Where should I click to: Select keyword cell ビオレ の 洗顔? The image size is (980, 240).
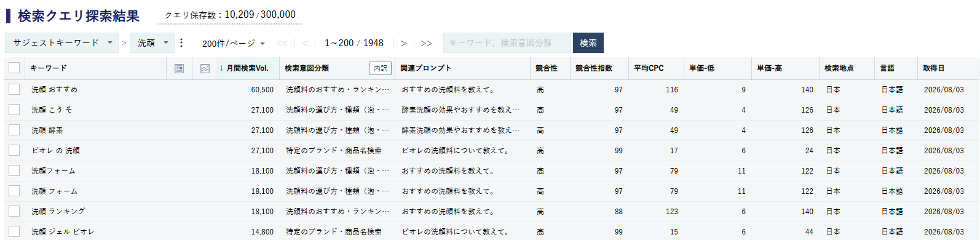point(55,151)
